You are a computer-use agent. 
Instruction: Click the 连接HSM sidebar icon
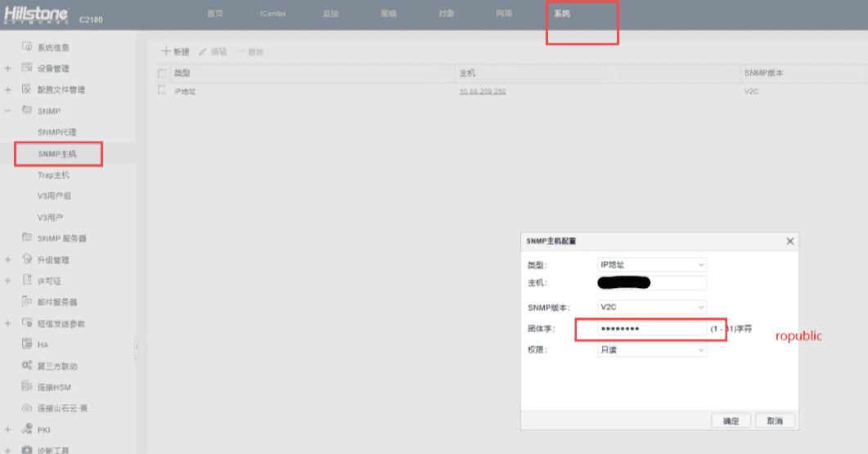pyautogui.click(x=26, y=386)
